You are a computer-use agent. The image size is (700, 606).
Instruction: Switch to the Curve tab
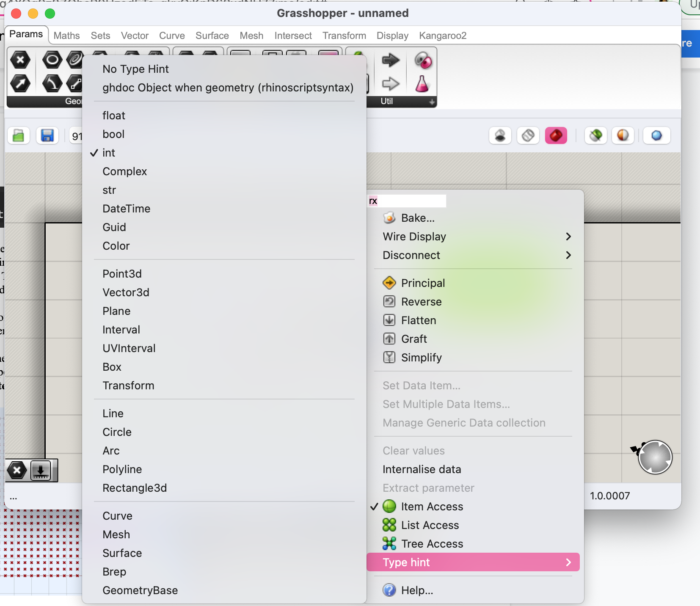[172, 36]
